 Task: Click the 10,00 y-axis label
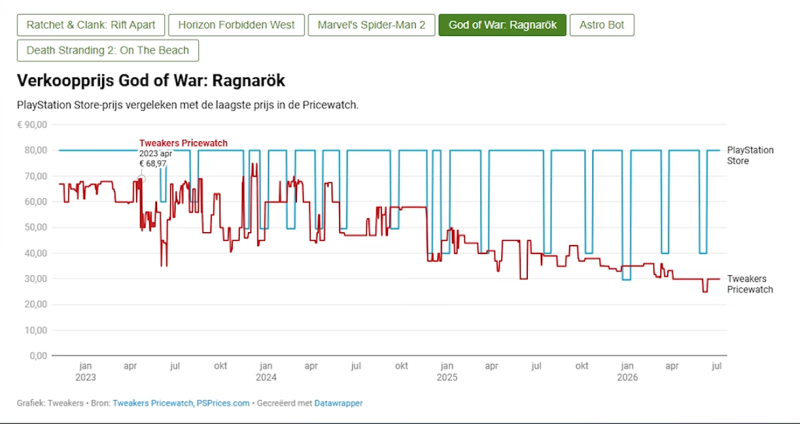coord(36,330)
